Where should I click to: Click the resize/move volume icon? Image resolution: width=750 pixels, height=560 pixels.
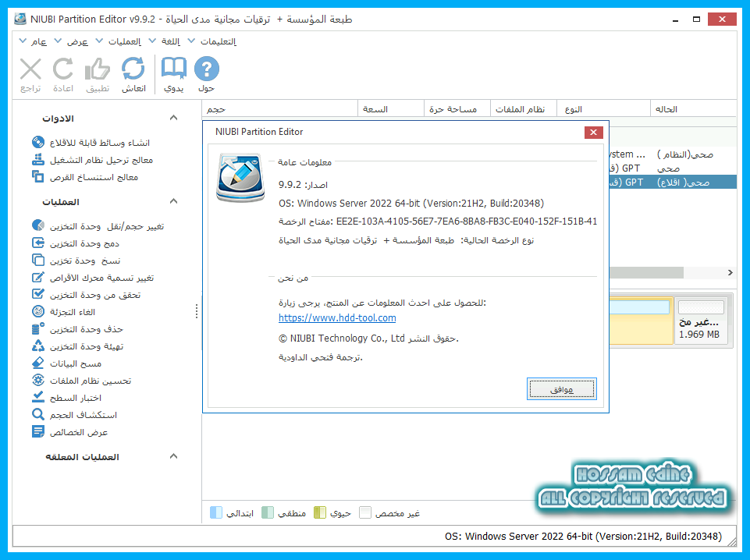pos(38,225)
